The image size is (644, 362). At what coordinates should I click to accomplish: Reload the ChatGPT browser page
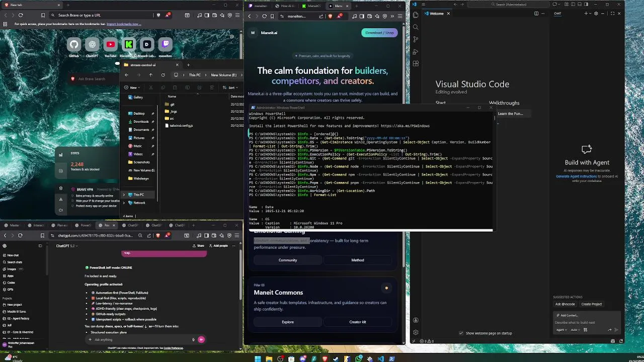point(20,235)
